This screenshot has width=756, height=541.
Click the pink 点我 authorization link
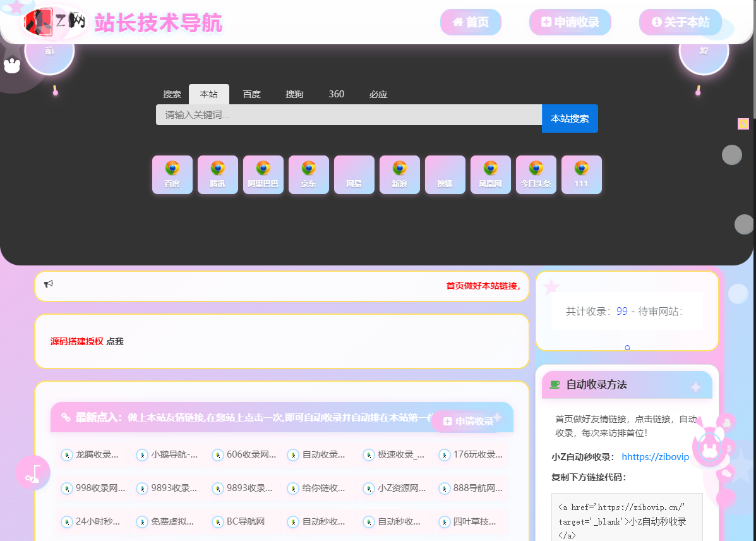[x=116, y=341]
